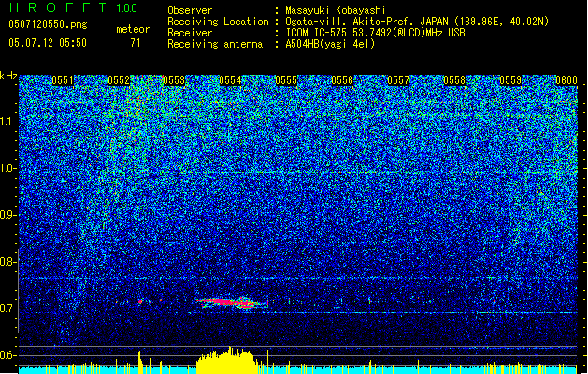Click the Receiving Location value text
Screen dimensions: 588x374
pos(417,22)
